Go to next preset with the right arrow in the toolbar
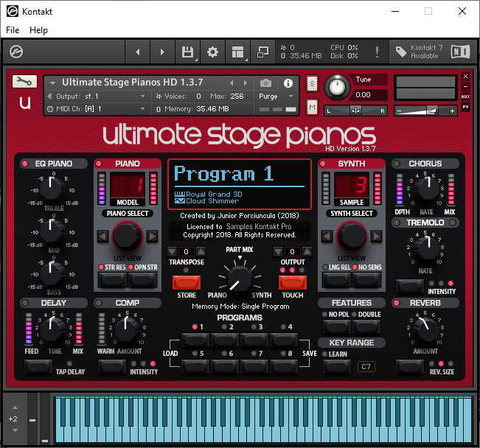 click(162, 52)
